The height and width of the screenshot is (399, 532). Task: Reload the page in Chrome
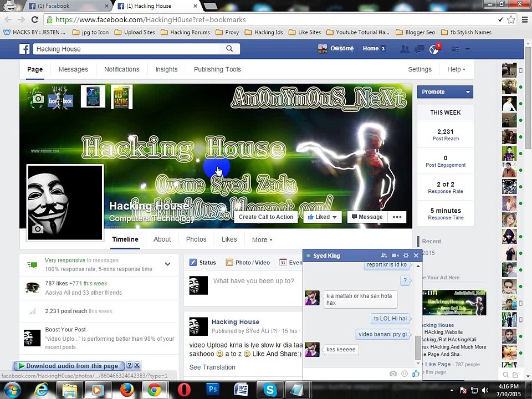click(x=34, y=20)
